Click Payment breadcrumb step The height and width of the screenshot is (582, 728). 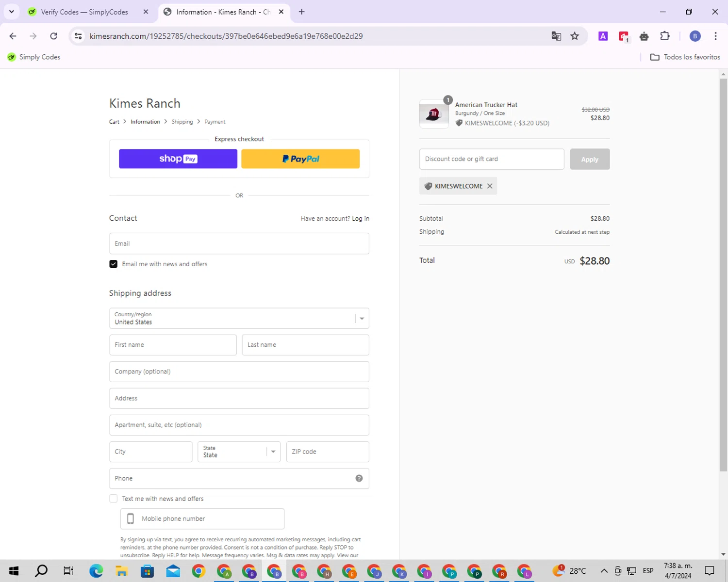click(215, 122)
